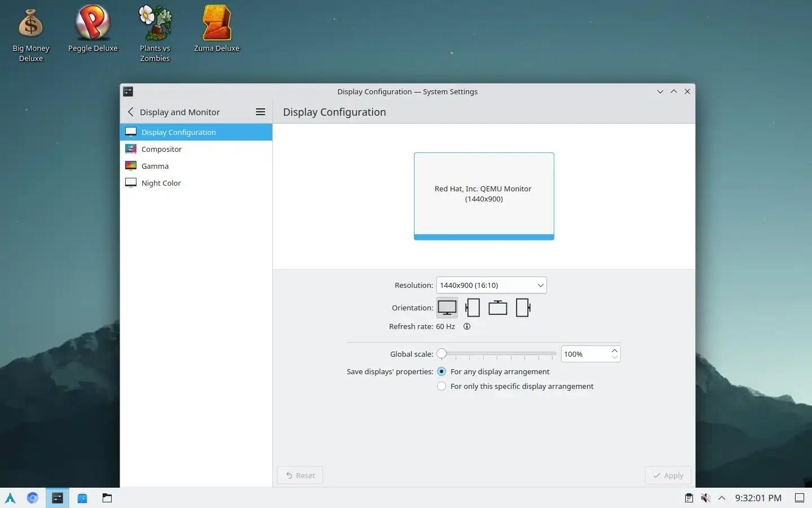Image resolution: width=812 pixels, height=508 pixels.
Task: Open the Compositor settings page
Action: coord(196,149)
